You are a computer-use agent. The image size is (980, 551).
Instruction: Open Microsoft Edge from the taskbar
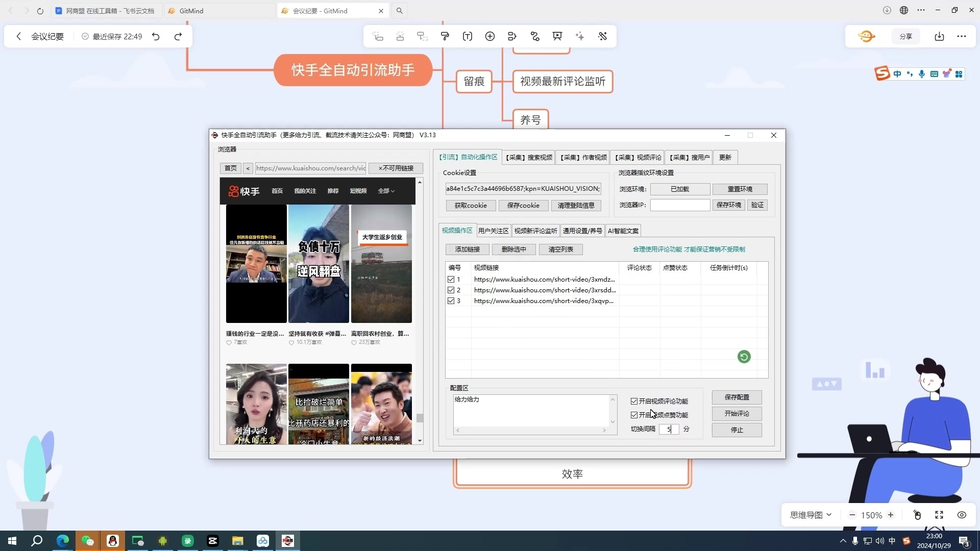click(x=63, y=541)
